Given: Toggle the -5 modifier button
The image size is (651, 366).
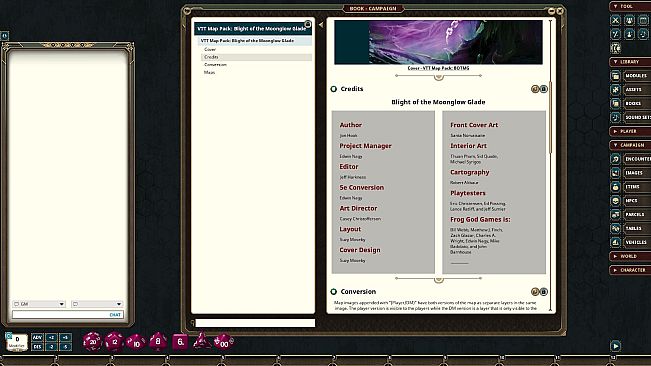Looking at the screenshot, I should pyautogui.click(x=65, y=346).
